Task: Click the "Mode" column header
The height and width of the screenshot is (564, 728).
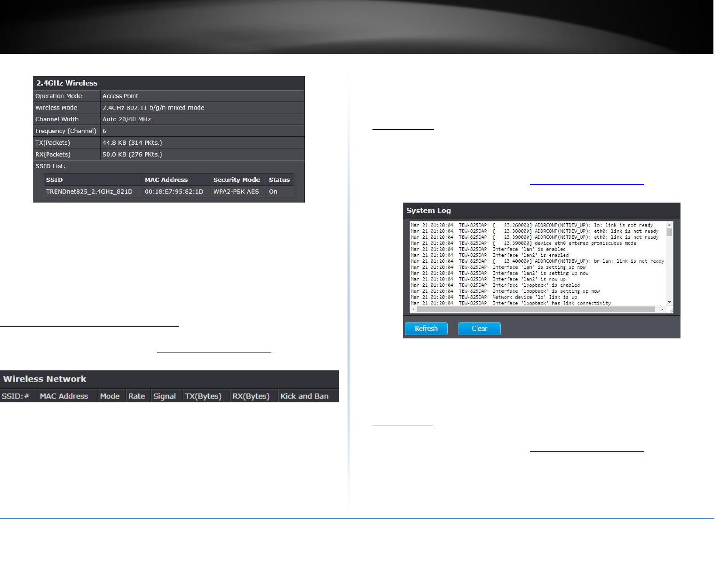Action: coord(112,396)
